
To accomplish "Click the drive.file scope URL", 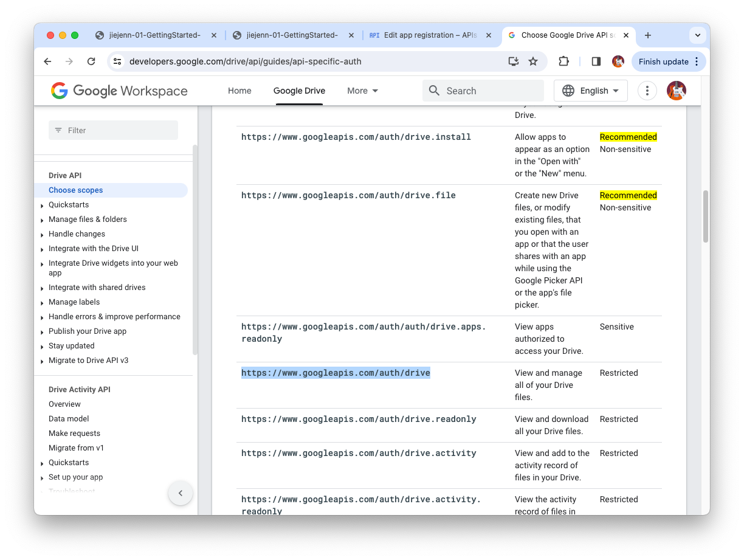I will tap(348, 195).
